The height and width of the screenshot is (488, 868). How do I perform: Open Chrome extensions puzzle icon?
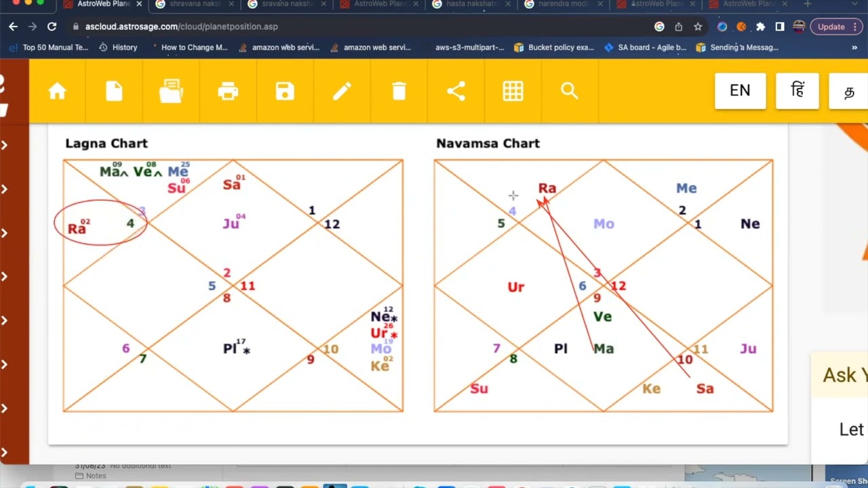click(x=760, y=26)
